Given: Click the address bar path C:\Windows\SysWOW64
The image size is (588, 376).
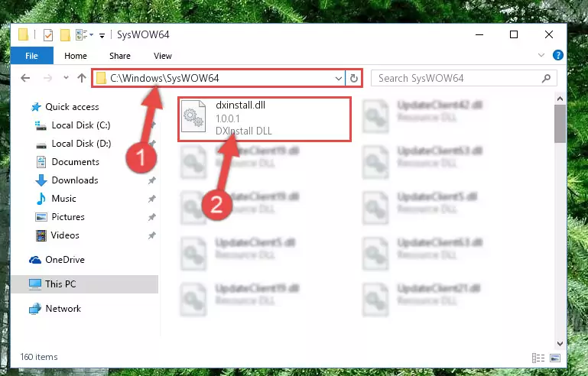Looking at the screenshot, I should [x=164, y=78].
